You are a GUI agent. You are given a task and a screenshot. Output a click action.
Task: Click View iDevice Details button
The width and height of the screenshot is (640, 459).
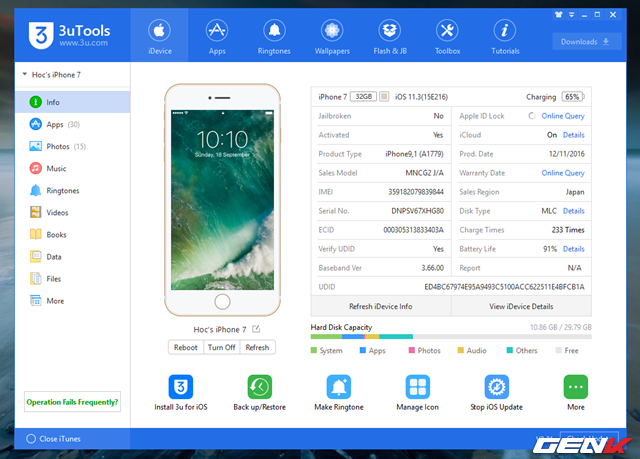click(521, 306)
